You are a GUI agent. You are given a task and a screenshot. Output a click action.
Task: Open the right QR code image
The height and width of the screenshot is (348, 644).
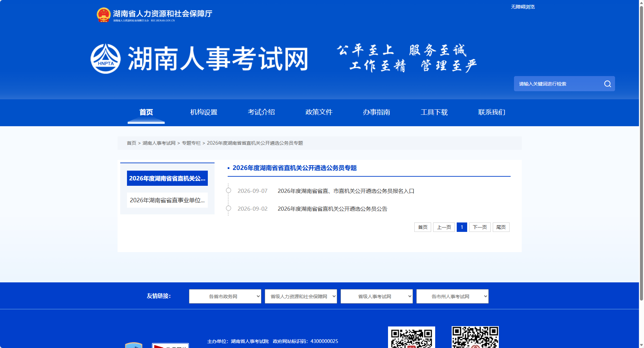(x=475, y=337)
